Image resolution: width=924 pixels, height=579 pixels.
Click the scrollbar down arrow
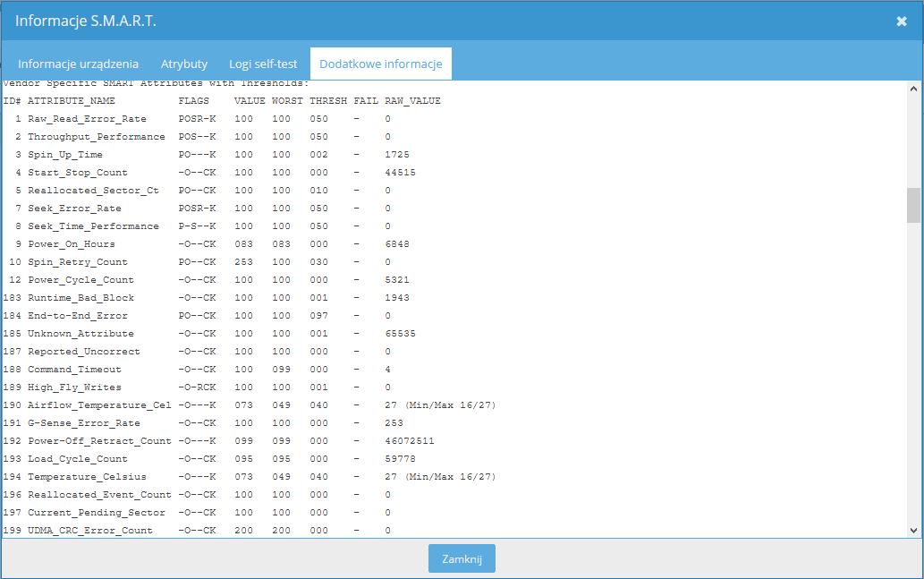(913, 530)
